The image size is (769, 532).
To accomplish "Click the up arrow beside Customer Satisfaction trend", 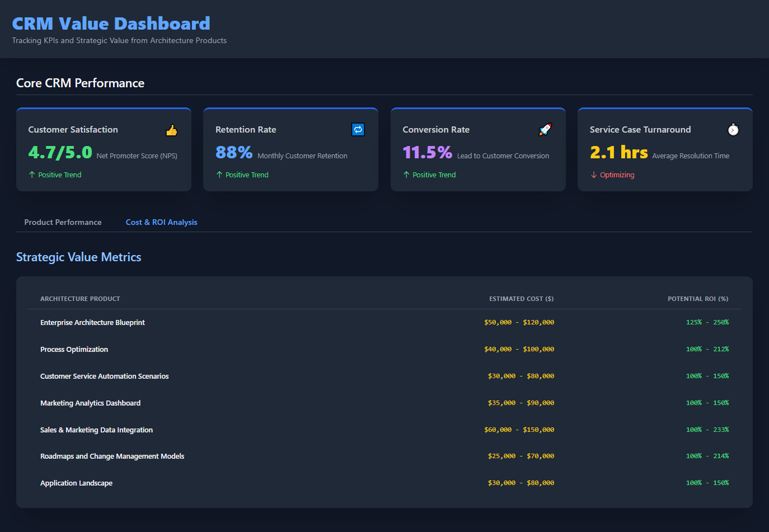I will [x=32, y=175].
